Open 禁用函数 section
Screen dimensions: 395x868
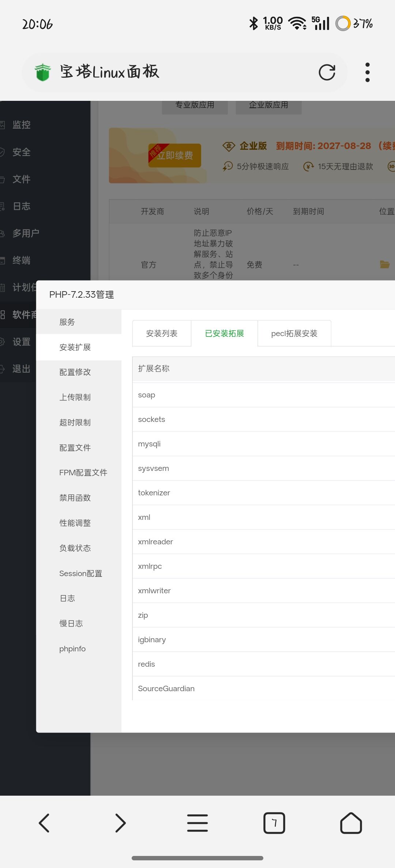pyautogui.click(x=79, y=498)
